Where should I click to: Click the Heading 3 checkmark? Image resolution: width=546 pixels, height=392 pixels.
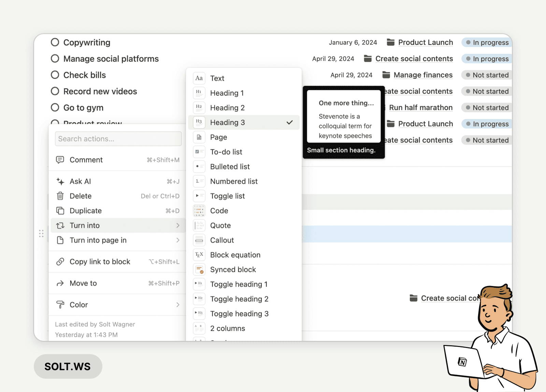click(x=290, y=122)
